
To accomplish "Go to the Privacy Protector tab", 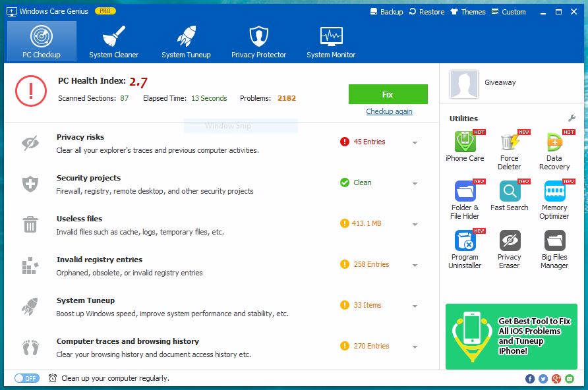I will click(259, 42).
